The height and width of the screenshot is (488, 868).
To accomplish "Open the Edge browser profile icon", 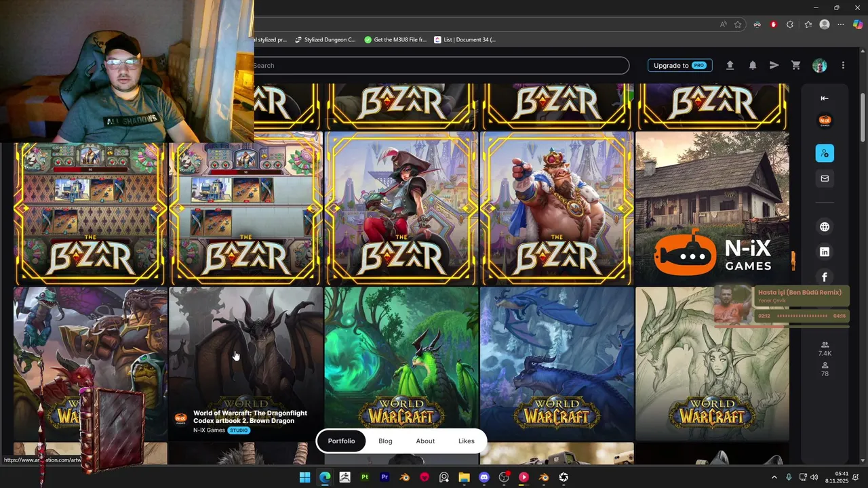I will point(825,24).
